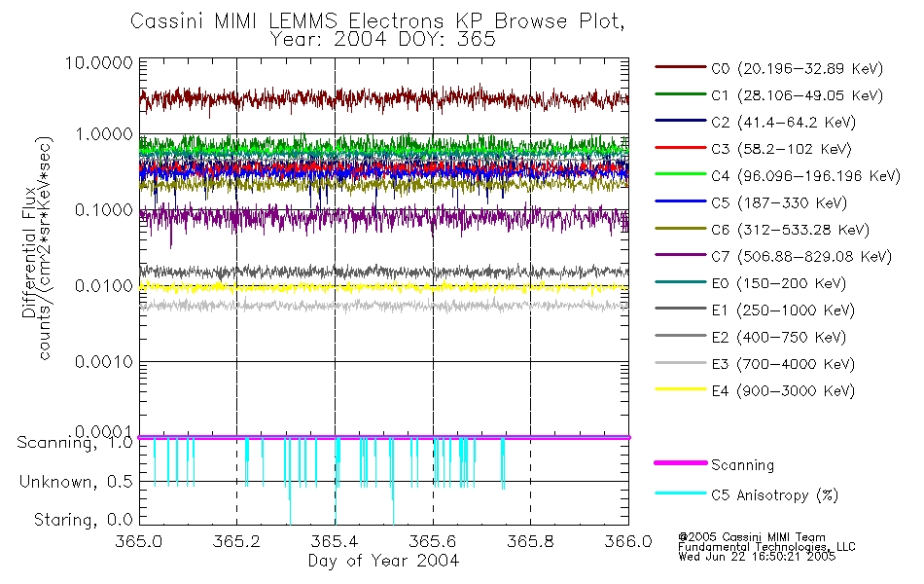Click y-axis tick label '0.0100'

tap(104, 286)
